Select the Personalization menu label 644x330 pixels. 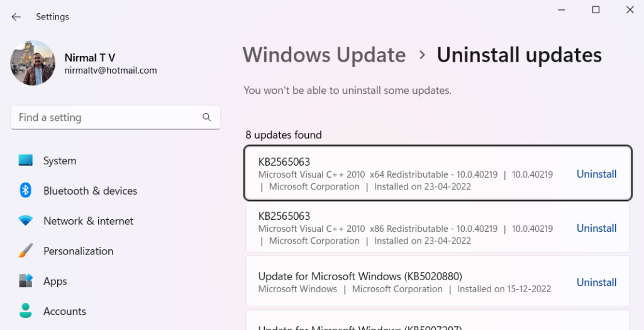79,251
